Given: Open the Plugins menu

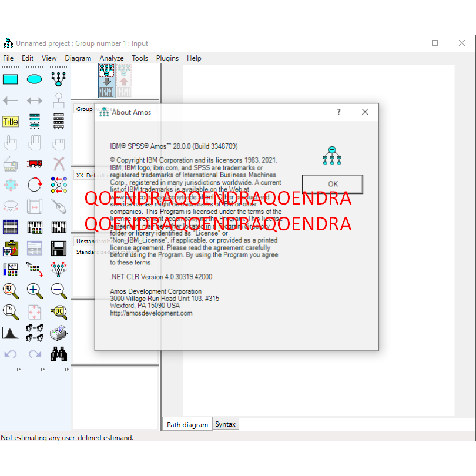Looking at the screenshot, I should [167, 58].
